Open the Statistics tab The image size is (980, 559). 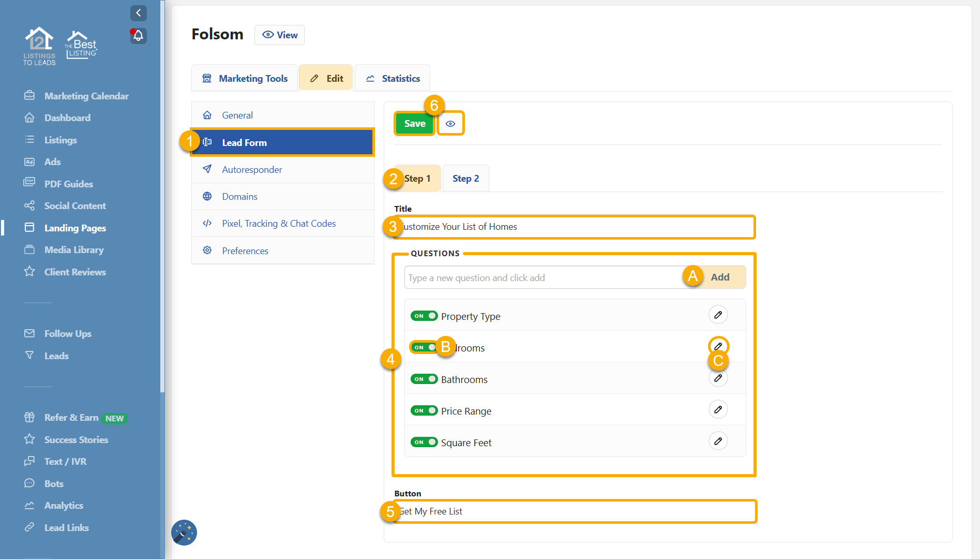point(393,79)
